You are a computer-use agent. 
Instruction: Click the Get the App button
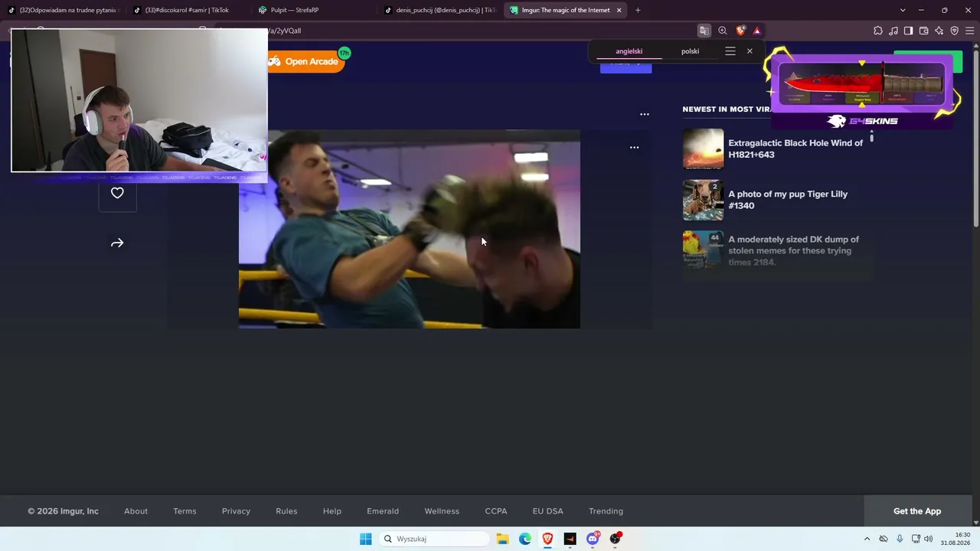(917, 511)
